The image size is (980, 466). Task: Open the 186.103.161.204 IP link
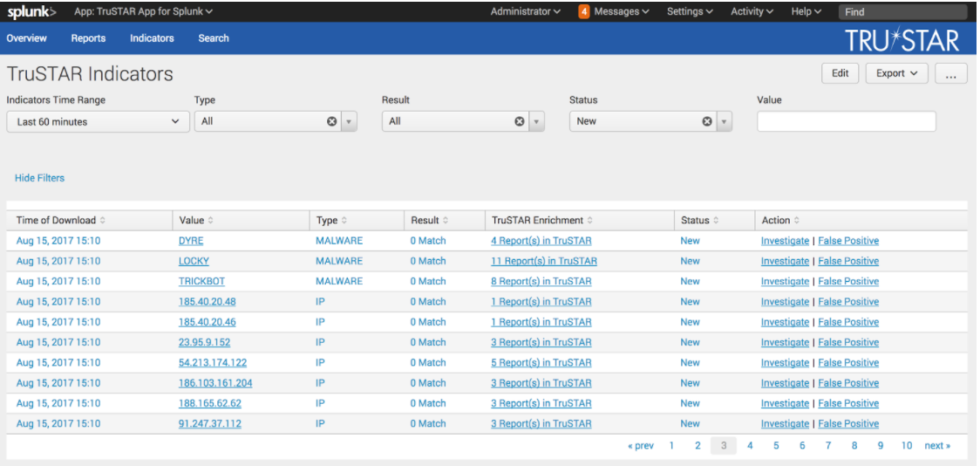[x=215, y=383]
